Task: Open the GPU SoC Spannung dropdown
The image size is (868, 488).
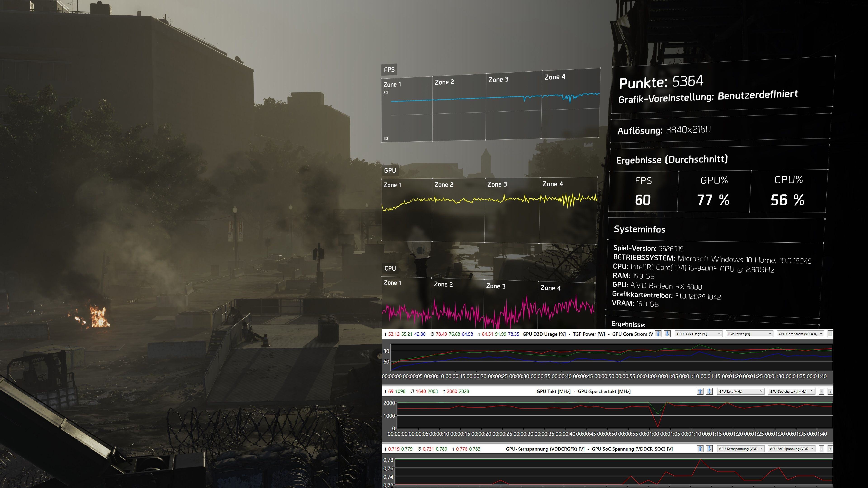Action: [x=792, y=449]
